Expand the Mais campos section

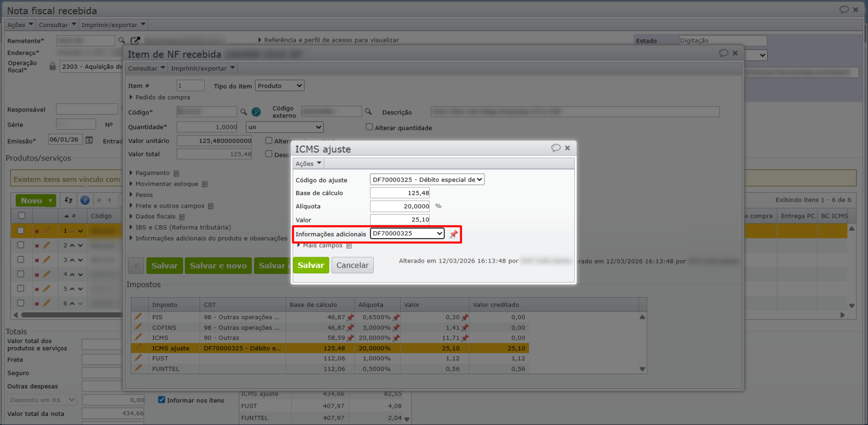pyautogui.click(x=320, y=245)
